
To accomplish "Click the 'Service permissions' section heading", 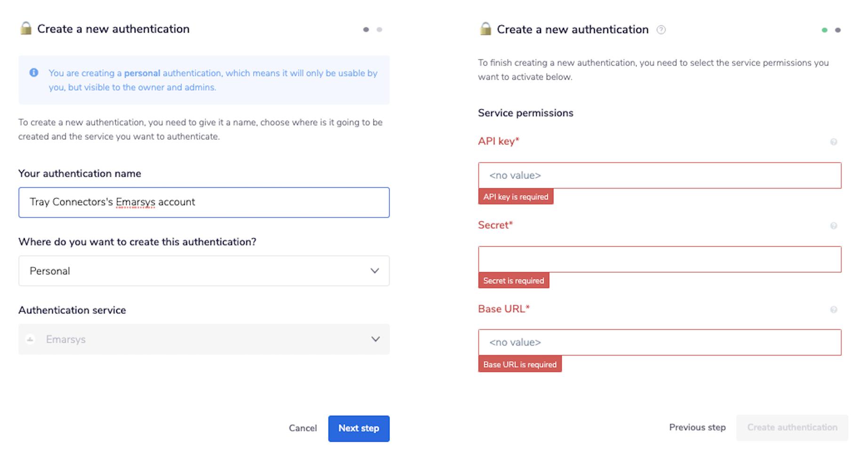I will coord(526,113).
